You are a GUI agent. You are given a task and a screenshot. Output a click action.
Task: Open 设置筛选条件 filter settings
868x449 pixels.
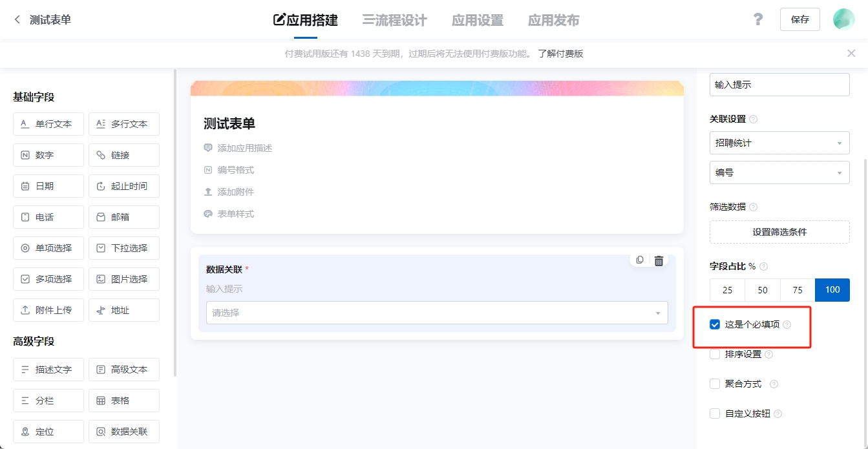[x=779, y=231]
